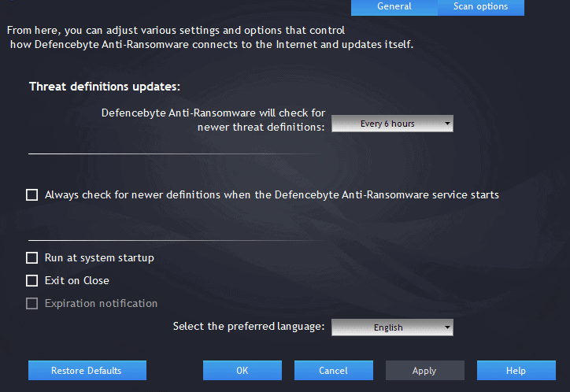Click the Cancel button
The image size is (570, 392).
pos(333,370)
